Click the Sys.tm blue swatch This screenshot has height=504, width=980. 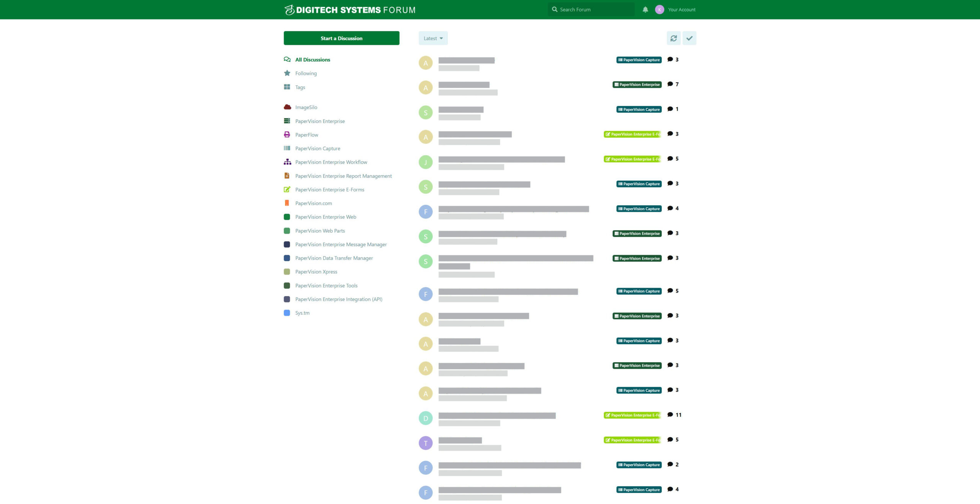pyautogui.click(x=287, y=313)
